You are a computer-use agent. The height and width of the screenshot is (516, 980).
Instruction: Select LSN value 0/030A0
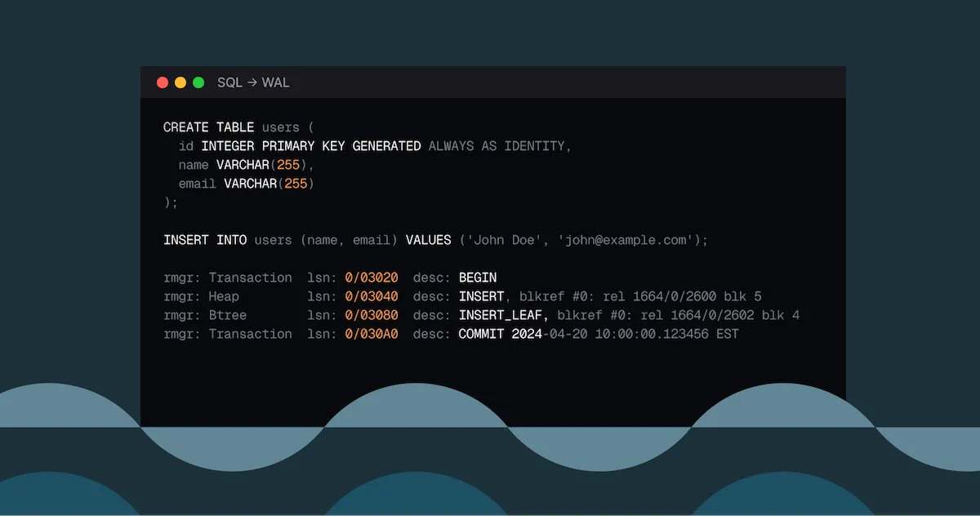click(x=372, y=334)
